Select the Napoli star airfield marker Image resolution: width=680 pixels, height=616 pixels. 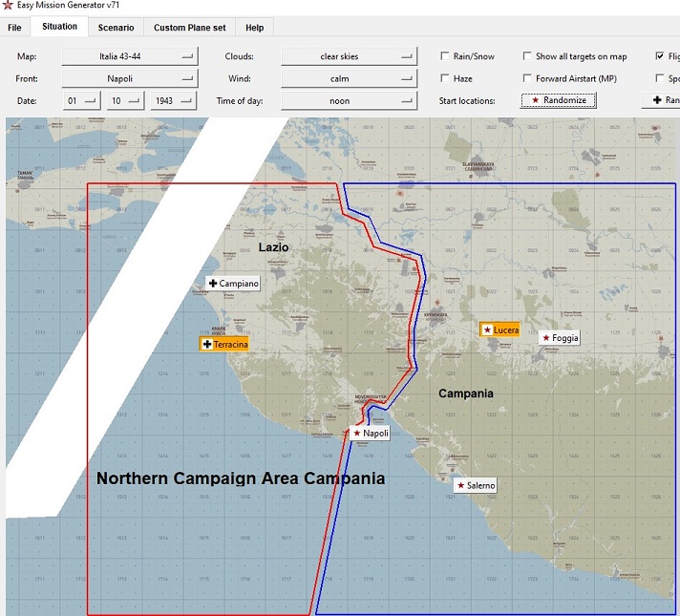click(370, 433)
